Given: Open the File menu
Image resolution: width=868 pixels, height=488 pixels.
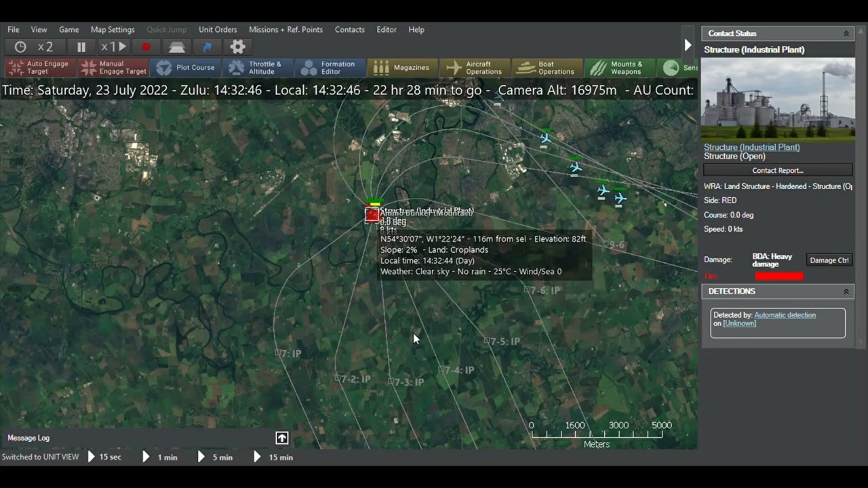Looking at the screenshot, I should (x=14, y=30).
